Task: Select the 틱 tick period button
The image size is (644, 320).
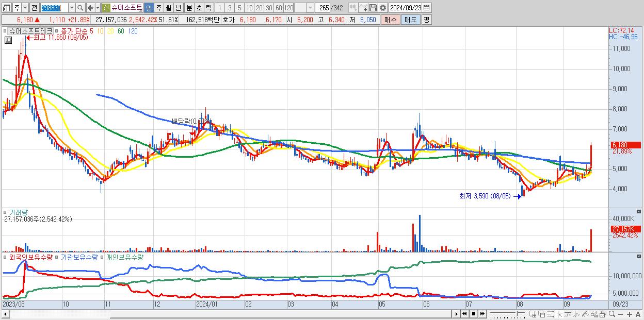Action: point(208,8)
